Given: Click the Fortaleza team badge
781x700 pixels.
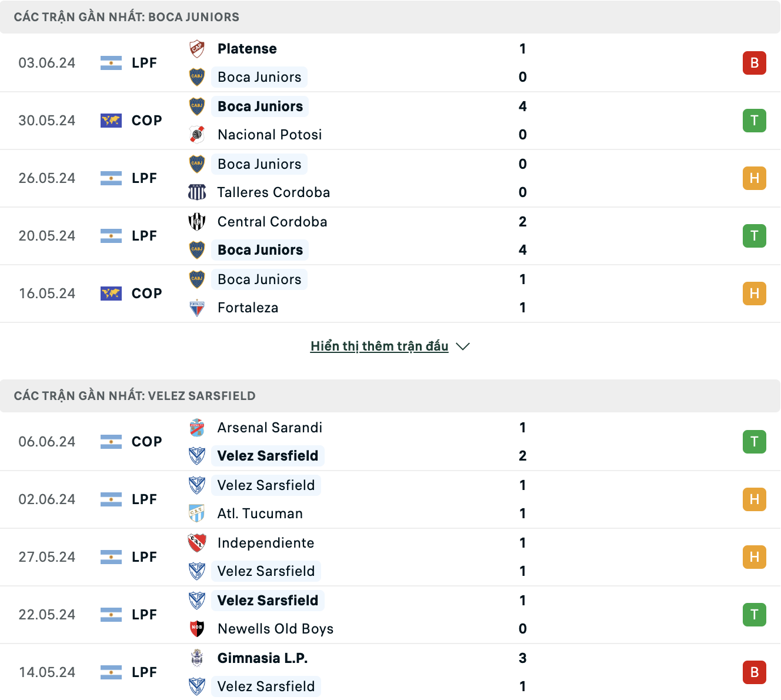Looking at the screenshot, I should [197, 308].
